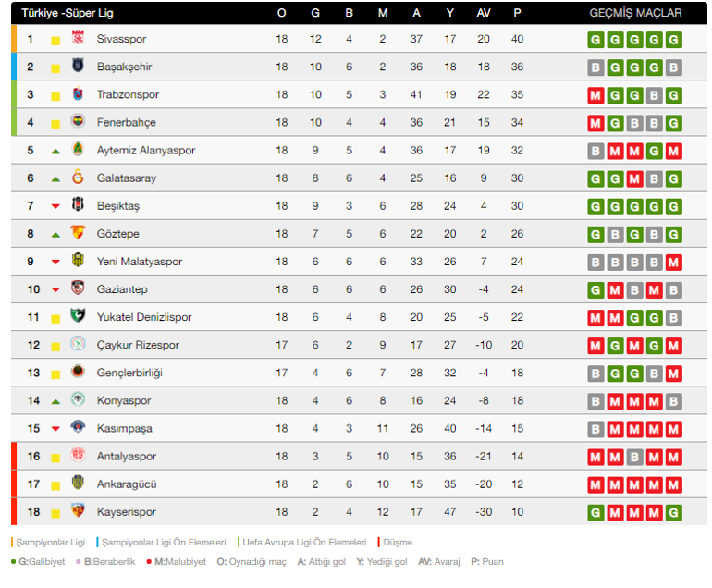Click Antalyaspor's gray B result badge

pos(635,457)
